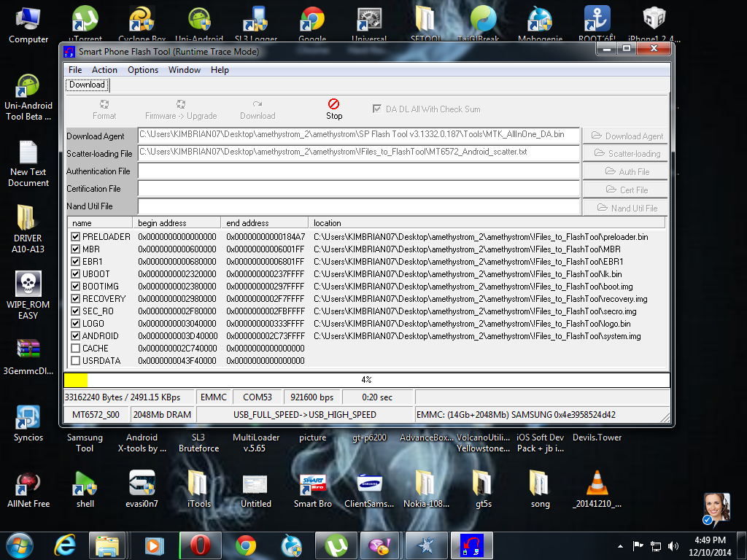The image size is (747, 560).
Task: Open the Options menu
Action: click(x=143, y=70)
